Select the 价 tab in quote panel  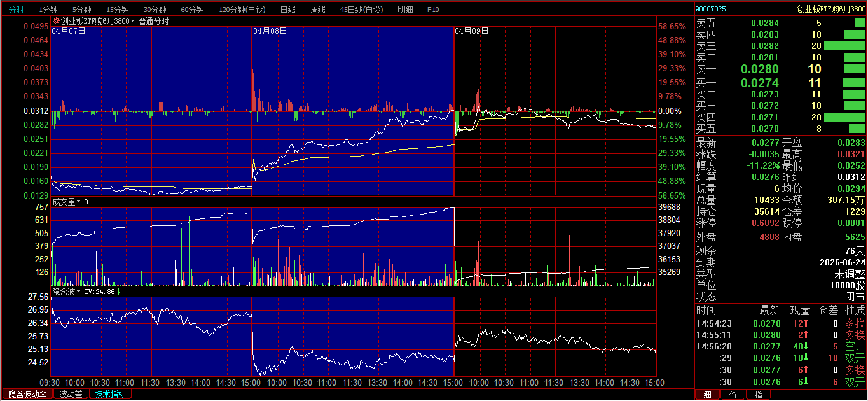[733, 395]
